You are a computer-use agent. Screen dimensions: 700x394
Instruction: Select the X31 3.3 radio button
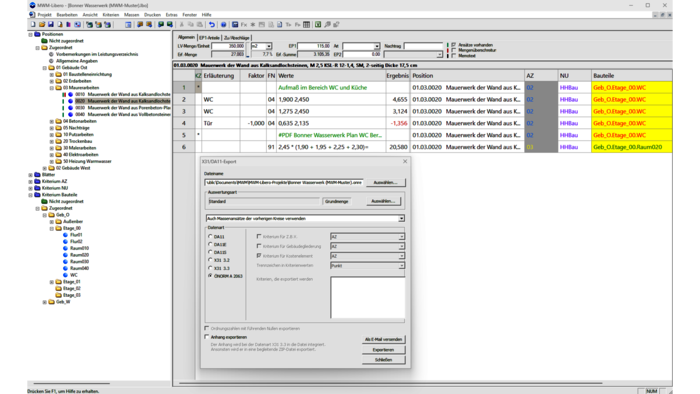pos(210,268)
